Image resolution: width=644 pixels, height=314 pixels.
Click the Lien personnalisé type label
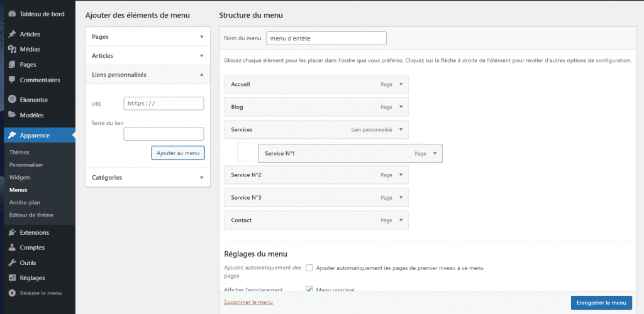coord(372,129)
